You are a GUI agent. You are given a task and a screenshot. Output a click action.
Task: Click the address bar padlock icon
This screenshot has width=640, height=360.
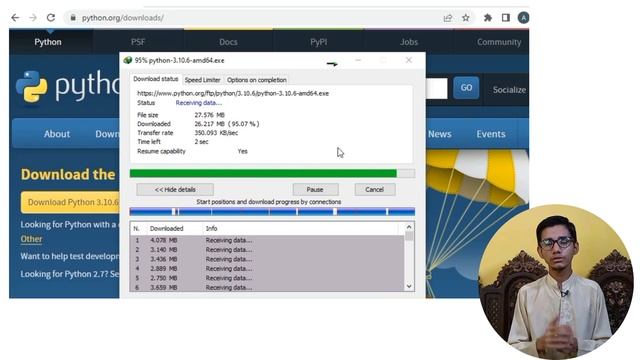73,18
